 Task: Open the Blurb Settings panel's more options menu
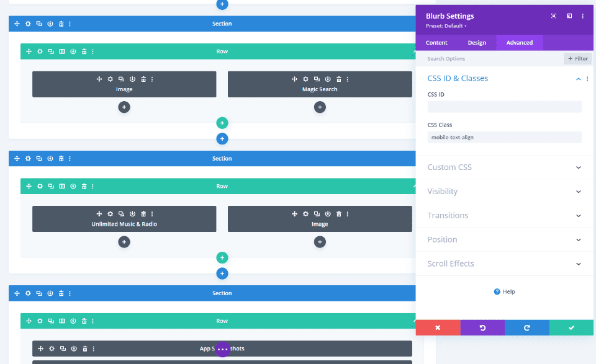pyautogui.click(x=582, y=16)
